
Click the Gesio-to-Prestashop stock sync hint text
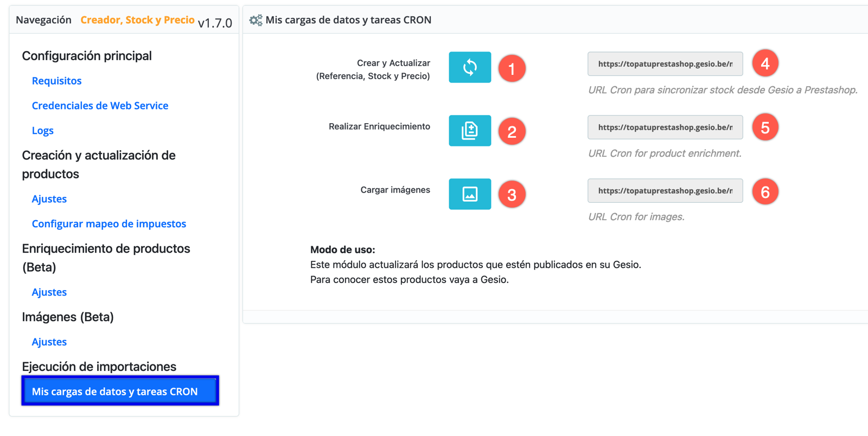tap(723, 90)
